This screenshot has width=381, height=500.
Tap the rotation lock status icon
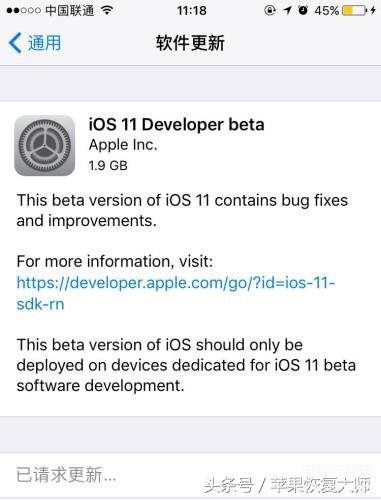tap(270, 10)
